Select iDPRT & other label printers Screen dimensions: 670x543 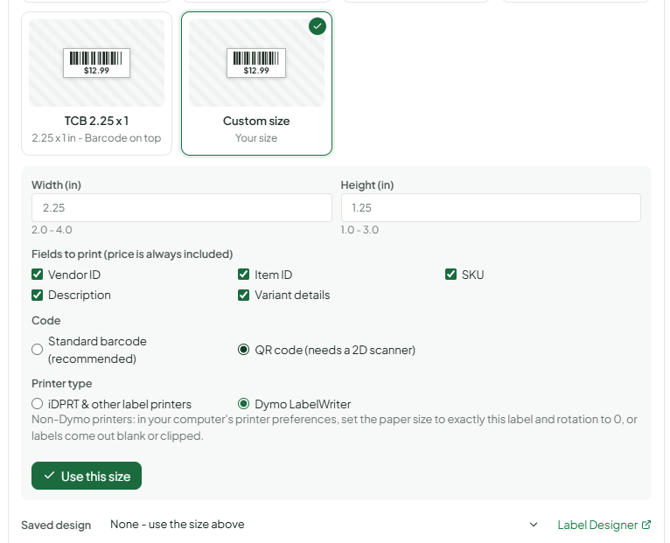(37, 404)
